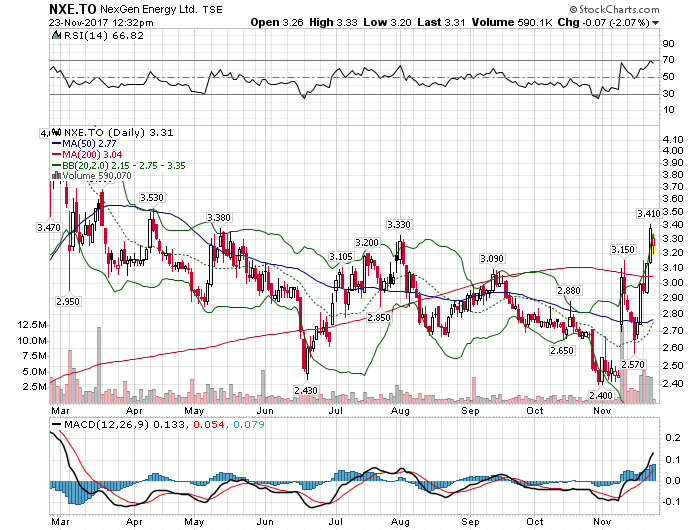Click the 2.430 price low annotation

click(x=305, y=390)
